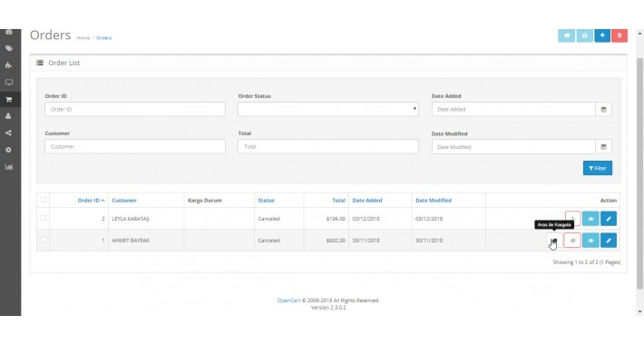Image resolution: width=644 pixels, height=345 pixels.
Task: Open the System gear icon in sidebar
Action: pos(9,150)
